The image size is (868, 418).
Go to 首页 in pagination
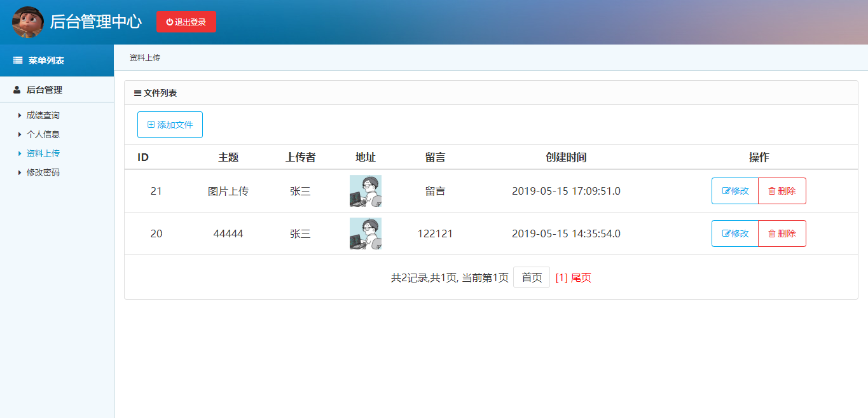532,277
